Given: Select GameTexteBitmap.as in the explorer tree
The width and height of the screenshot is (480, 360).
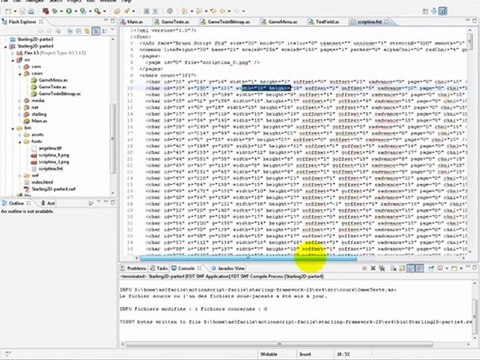Looking at the screenshot, I should [59, 94].
